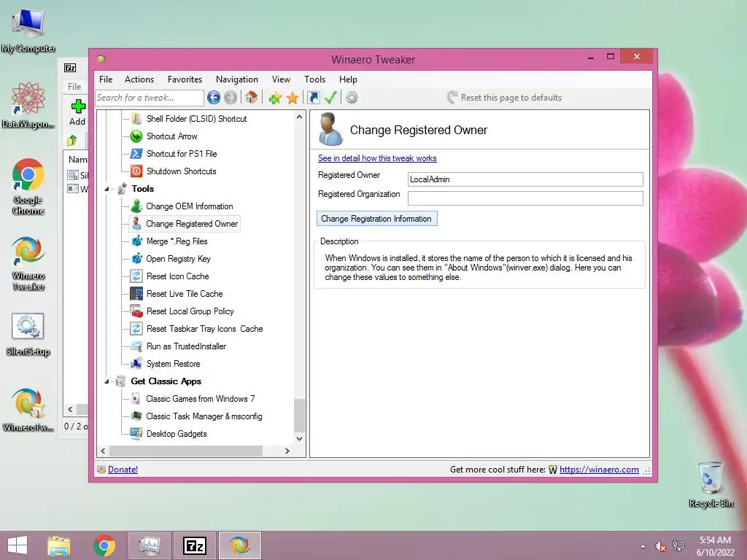Open the Settings gear icon in the toolbar
Image resolution: width=747 pixels, height=560 pixels.
pos(352,98)
